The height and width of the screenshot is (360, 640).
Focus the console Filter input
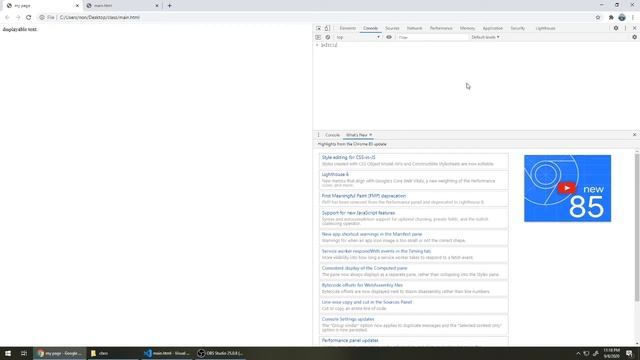click(432, 37)
